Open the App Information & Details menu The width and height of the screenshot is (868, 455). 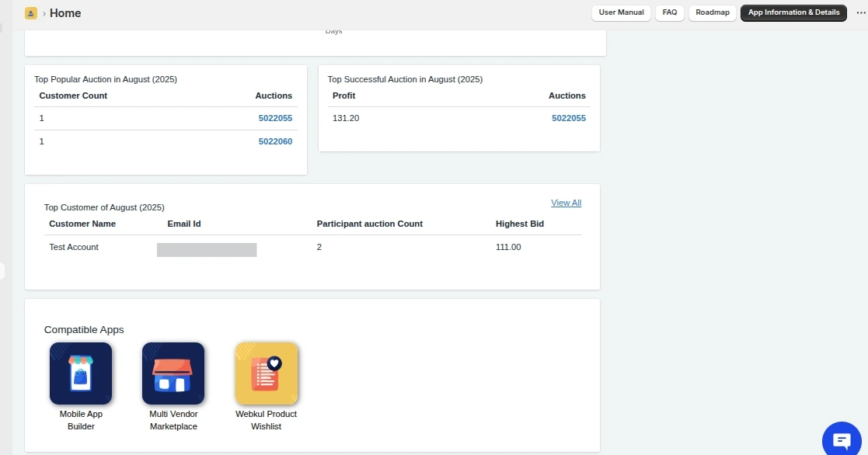[793, 12]
